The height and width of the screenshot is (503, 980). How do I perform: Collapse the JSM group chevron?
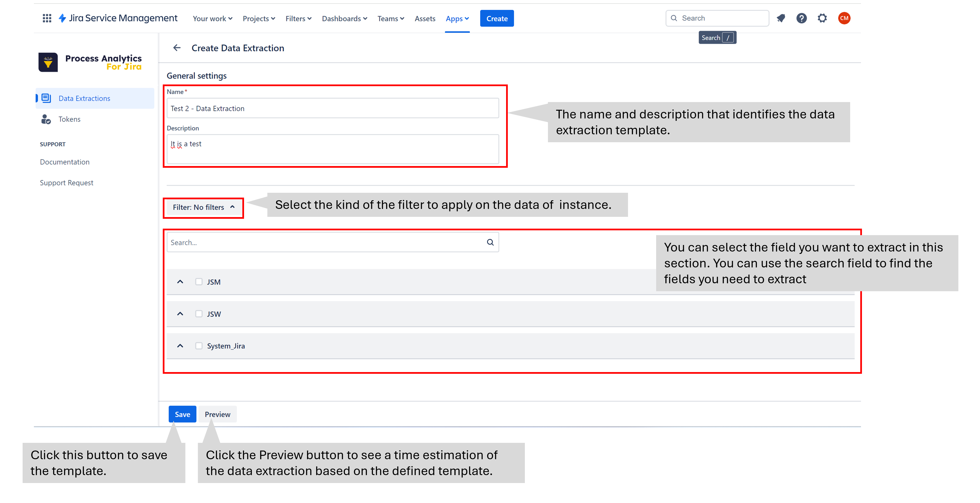(180, 282)
